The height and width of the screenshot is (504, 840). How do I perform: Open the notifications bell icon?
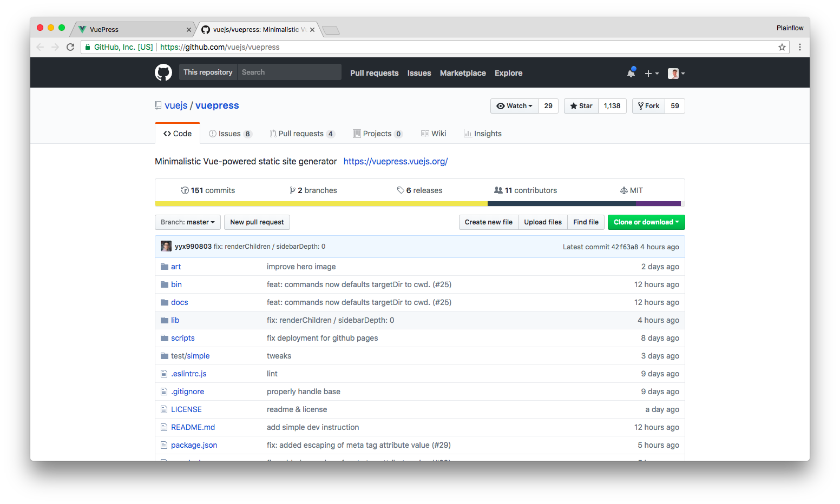coord(631,73)
